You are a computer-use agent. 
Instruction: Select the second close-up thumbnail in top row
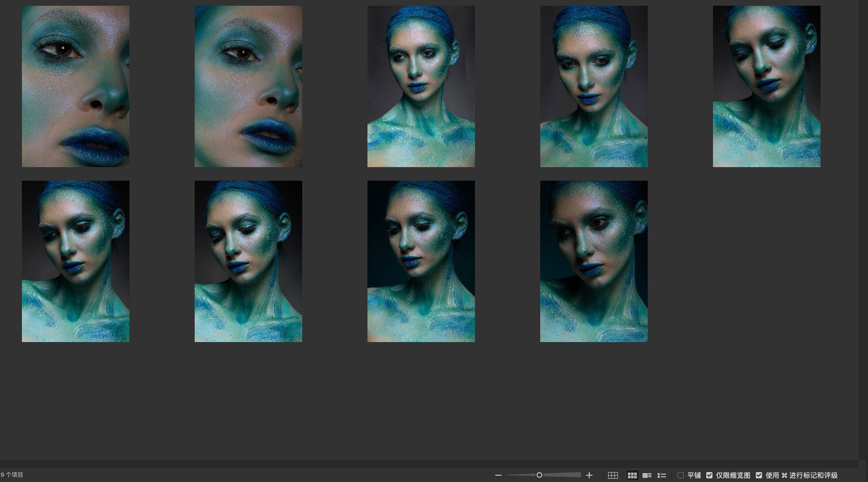tap(248, 86)
